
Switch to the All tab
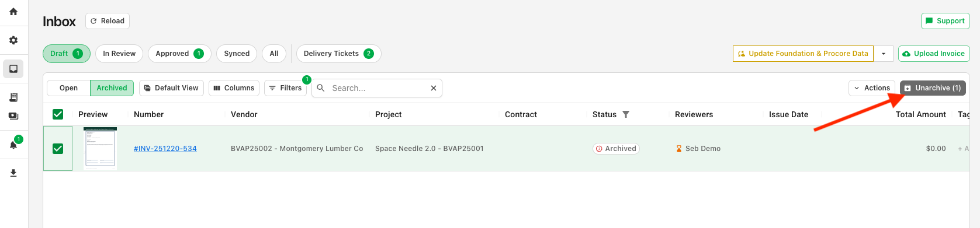[x=274, y=54]
